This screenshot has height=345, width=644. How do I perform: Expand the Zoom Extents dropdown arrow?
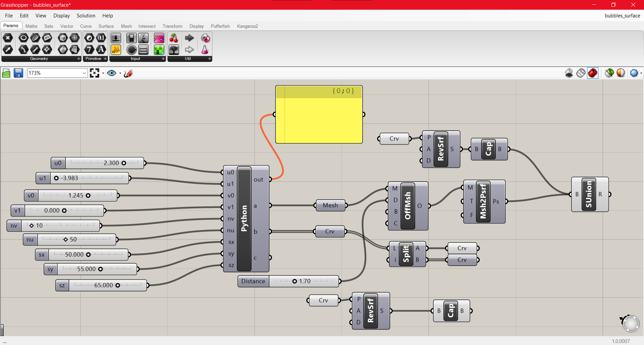tap(103, 73)
